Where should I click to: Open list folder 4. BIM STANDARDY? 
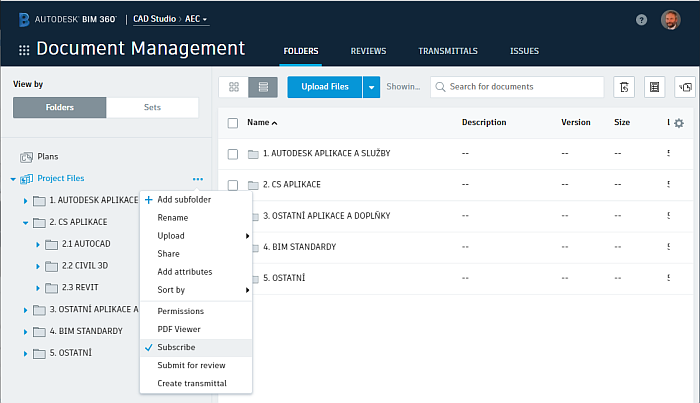299,247
